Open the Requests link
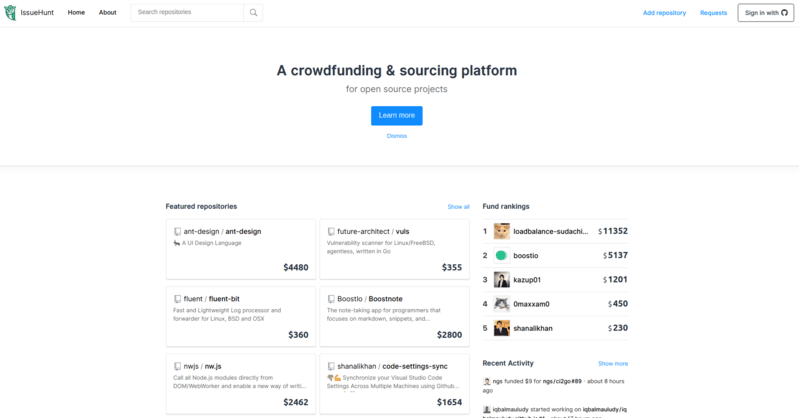 coord(713,13)
